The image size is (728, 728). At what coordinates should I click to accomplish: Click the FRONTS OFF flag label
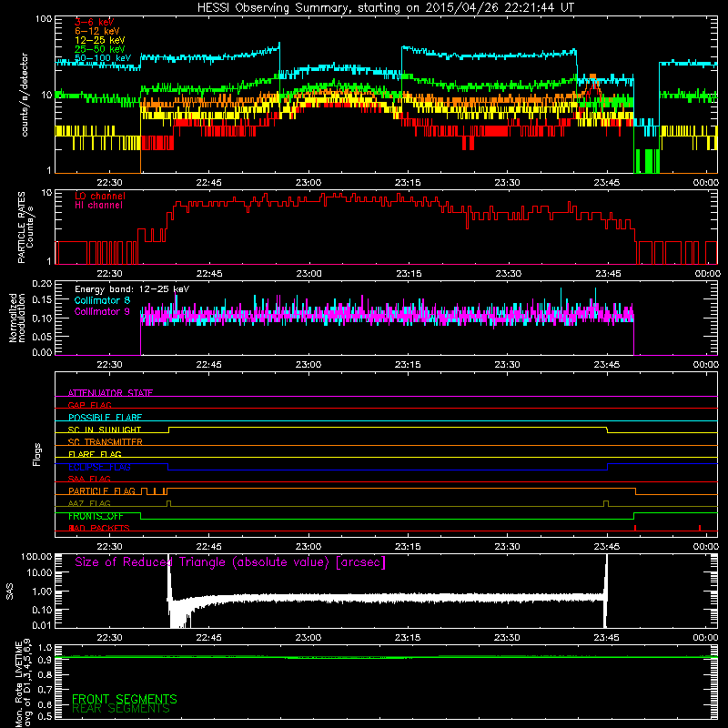pos(96,516)
